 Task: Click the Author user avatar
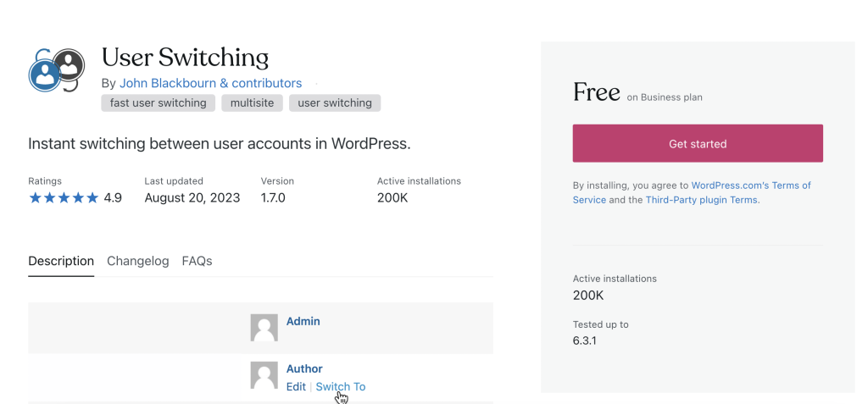click(264, 375)
